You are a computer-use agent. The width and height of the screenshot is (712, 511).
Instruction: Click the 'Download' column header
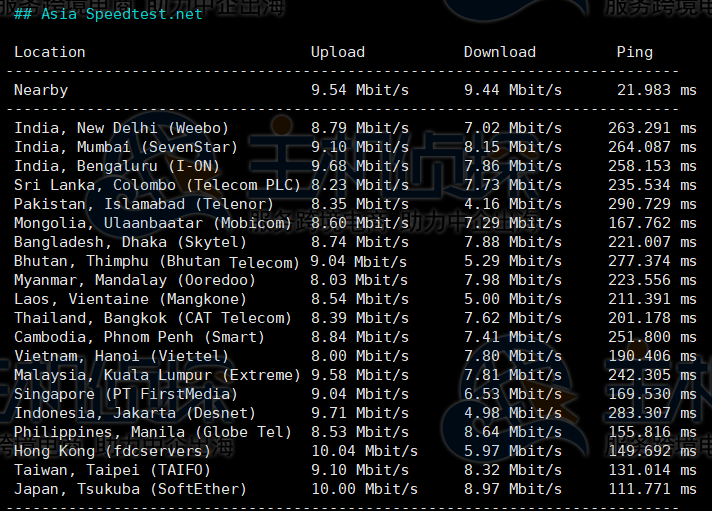[x=499, y=52]
